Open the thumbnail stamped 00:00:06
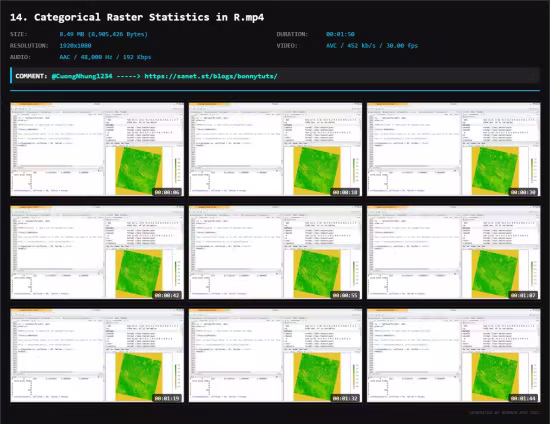The height and width of the screenshot is (424, 550). 97,149
